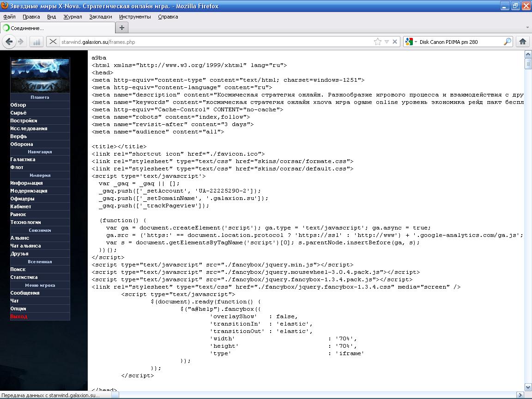Click the <title></title> line in source

pyautogui.click(x=119, y=146)
